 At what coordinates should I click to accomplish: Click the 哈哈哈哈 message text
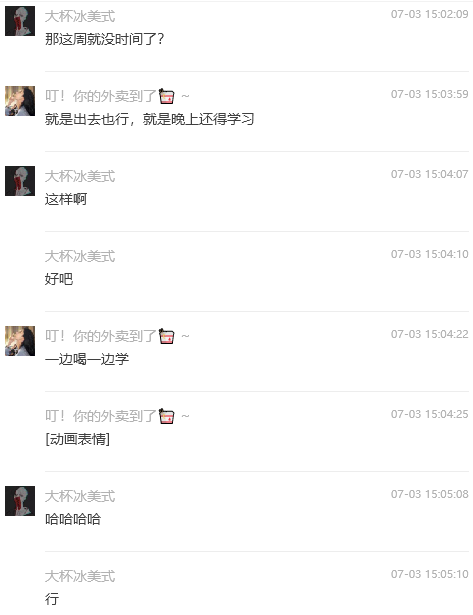tap(73, 519)
